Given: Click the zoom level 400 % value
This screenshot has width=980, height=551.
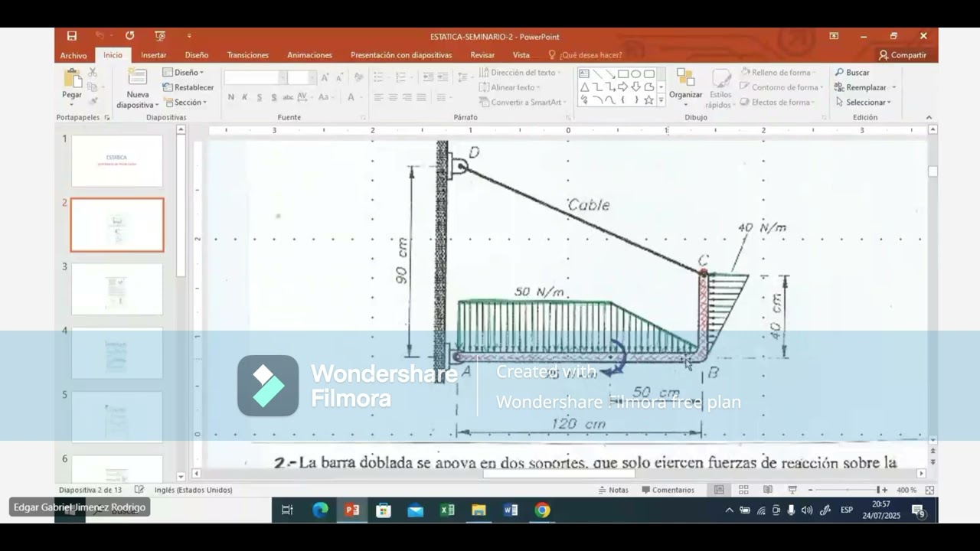Looking at the screenshot, I should [906, 490].
